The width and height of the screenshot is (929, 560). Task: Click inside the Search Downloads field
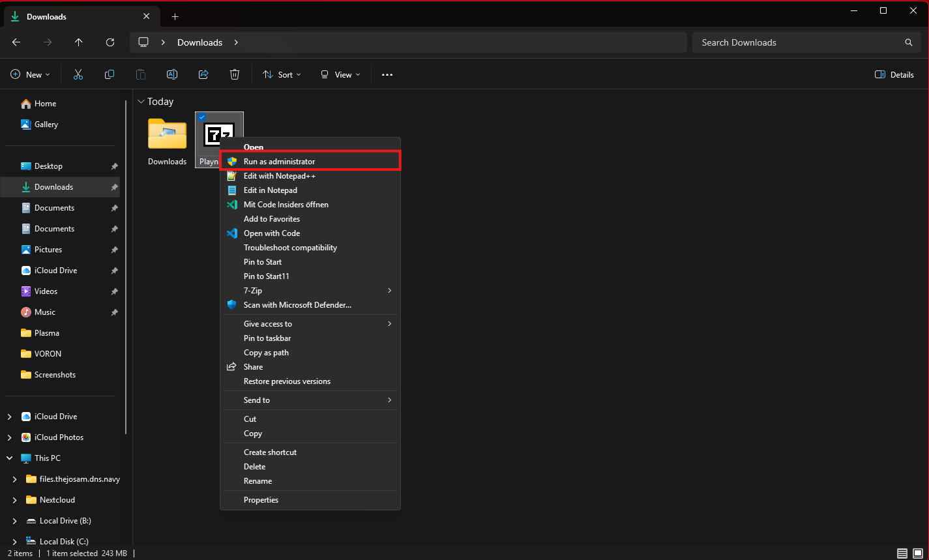(x=782, y=42)
